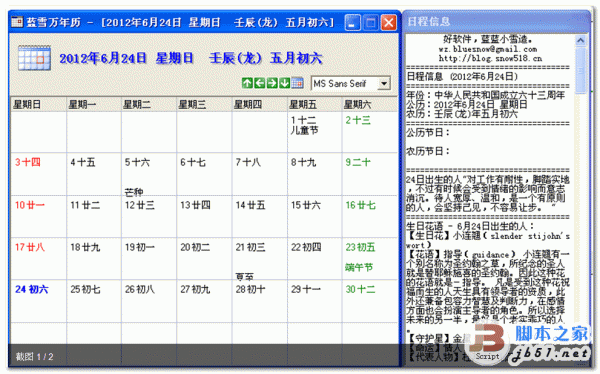Select the date 8 十九
Screen dimensions: 600x374
point(315,174)
